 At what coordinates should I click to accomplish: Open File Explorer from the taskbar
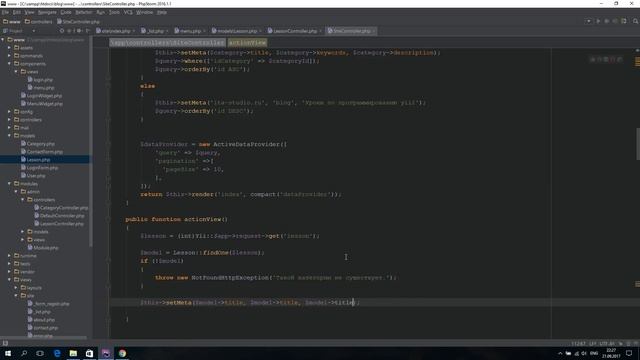(73, 353)
